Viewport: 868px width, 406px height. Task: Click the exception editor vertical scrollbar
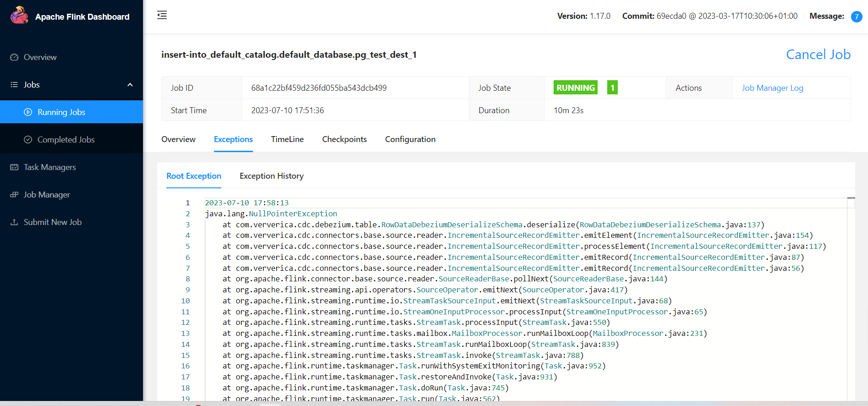point(851,300)
